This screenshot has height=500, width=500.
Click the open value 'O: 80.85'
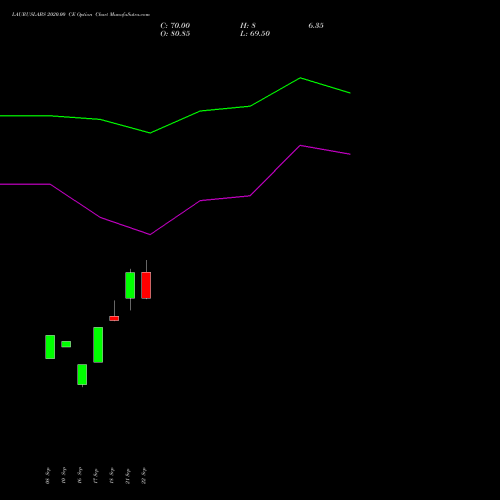point(175,34)
